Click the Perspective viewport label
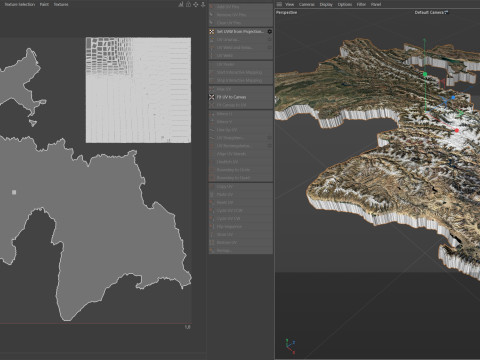Viewport: 480px width, 360px height. tap(287, 12)
